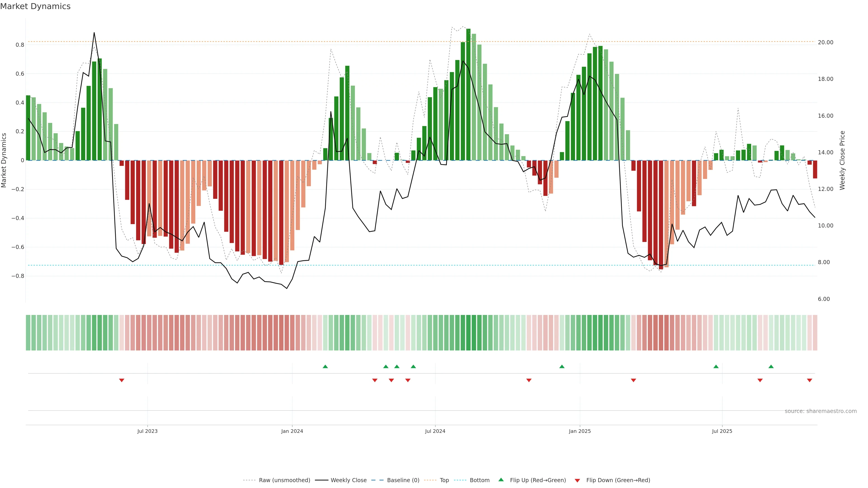Click the green flip-up triangle just before Jan 2025
The width and height of the screenshot is (868, 488).
pos(562,366)
